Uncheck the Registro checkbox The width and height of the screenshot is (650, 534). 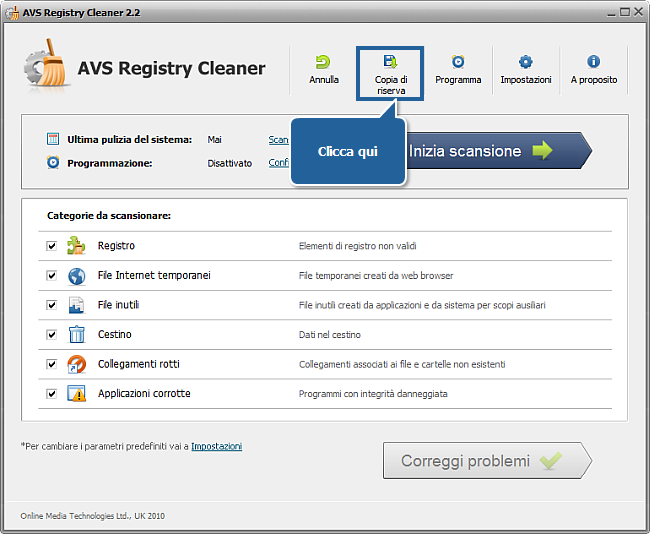point(51,246)
